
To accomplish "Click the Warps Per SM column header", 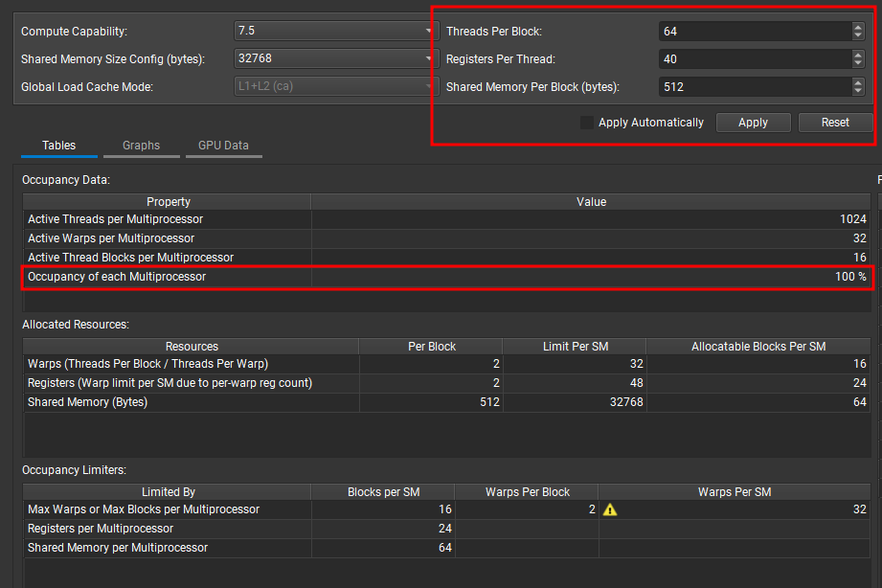I will click(735, 492).
